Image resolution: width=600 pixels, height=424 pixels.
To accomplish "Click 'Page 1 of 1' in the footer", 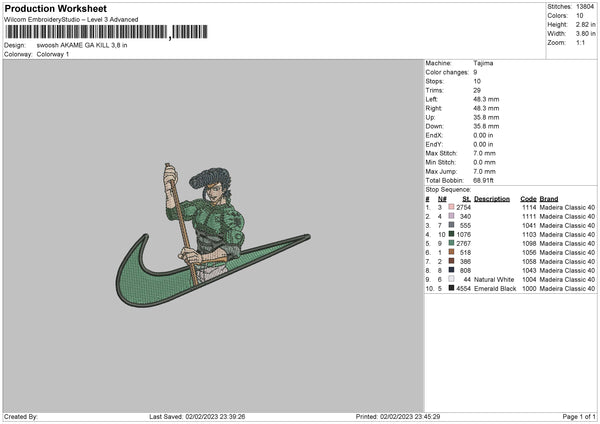I will coord(579,416).
